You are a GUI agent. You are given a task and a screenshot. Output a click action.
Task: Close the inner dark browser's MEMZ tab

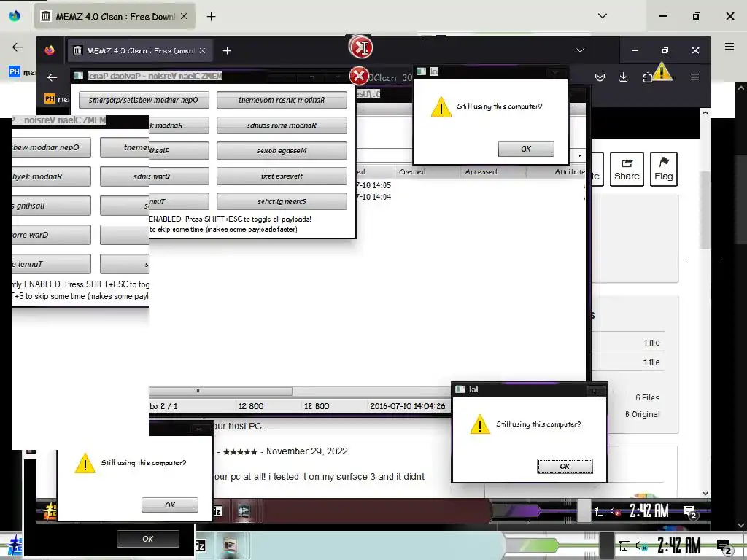tap(203, 50)
